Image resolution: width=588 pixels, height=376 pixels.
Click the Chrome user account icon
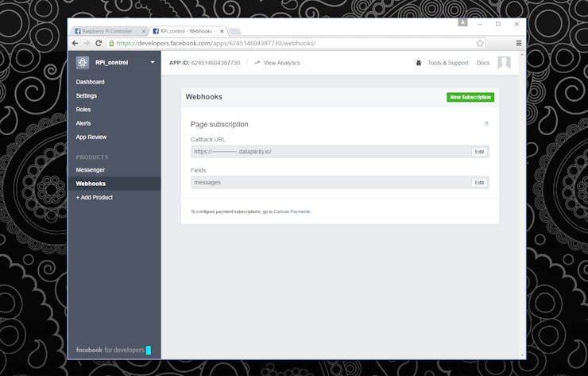click(x=462, y=22)
